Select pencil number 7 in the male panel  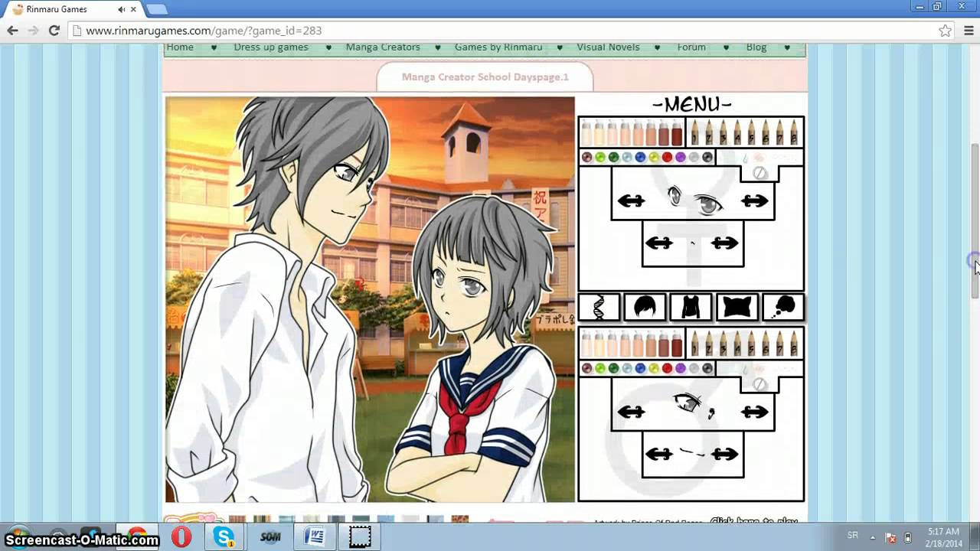coord(779,343)
